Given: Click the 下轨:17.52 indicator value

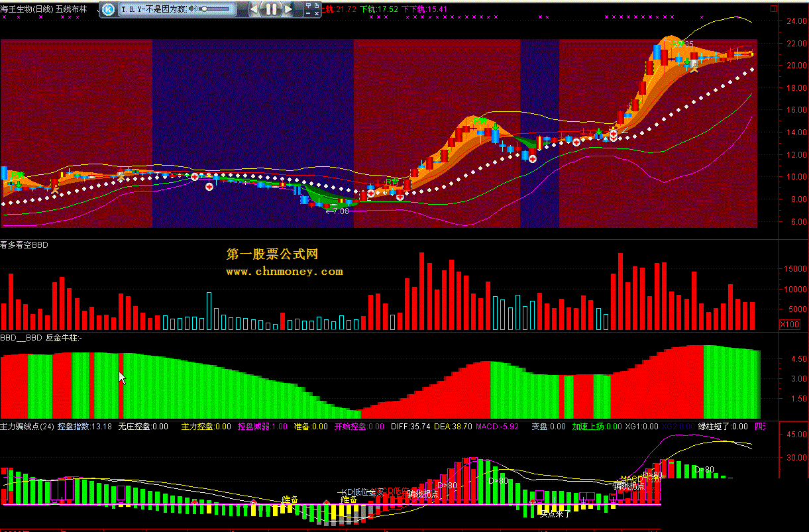Looking at the screenshot, I should (378, 9).
